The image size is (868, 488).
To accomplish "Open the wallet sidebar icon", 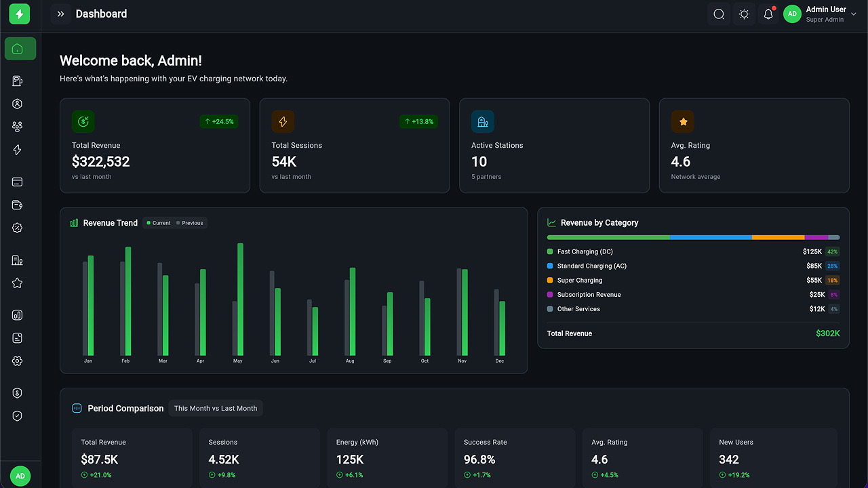I will 18,205.
